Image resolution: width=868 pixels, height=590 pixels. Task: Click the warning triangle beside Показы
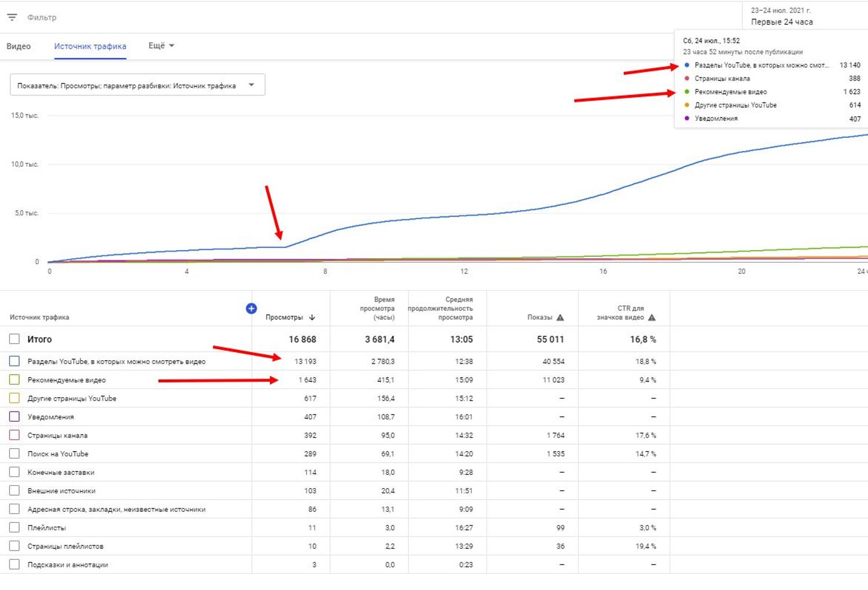(x=560, y=317)
